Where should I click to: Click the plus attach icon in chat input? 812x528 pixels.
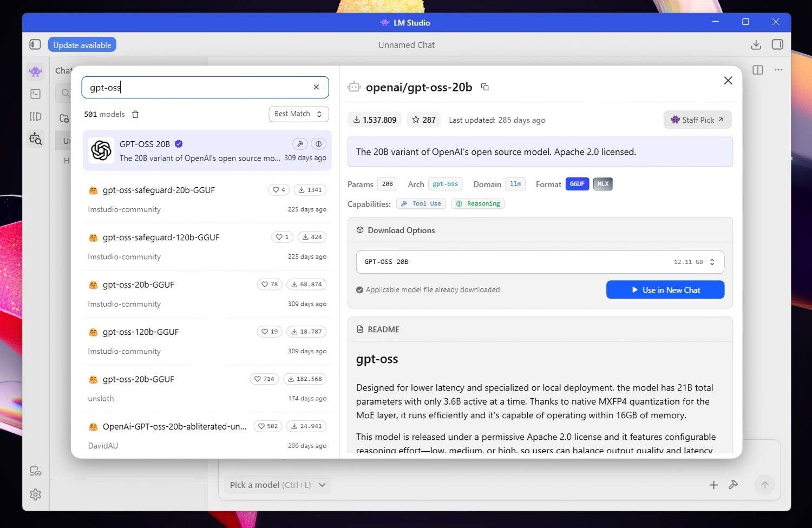click(713, 485)
